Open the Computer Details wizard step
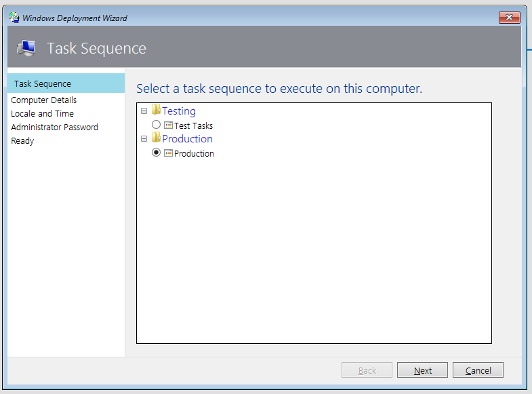532x394 pixels. (x=44, y=100)
